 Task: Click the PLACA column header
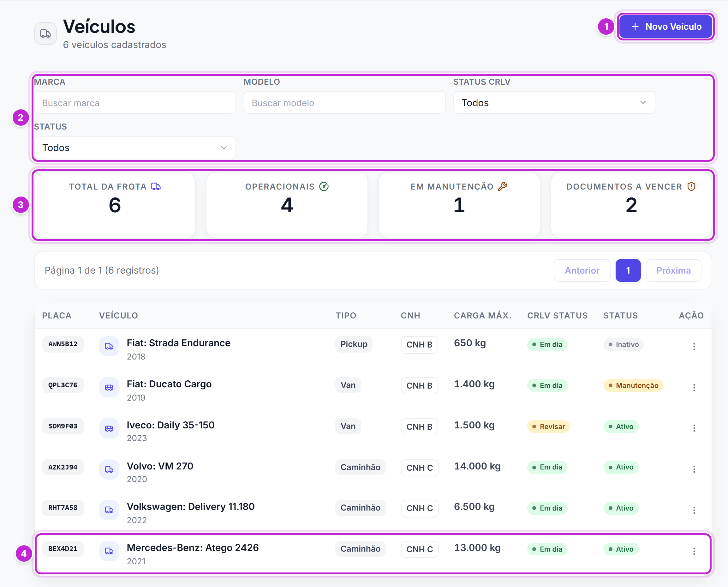[x=57, y=316]
